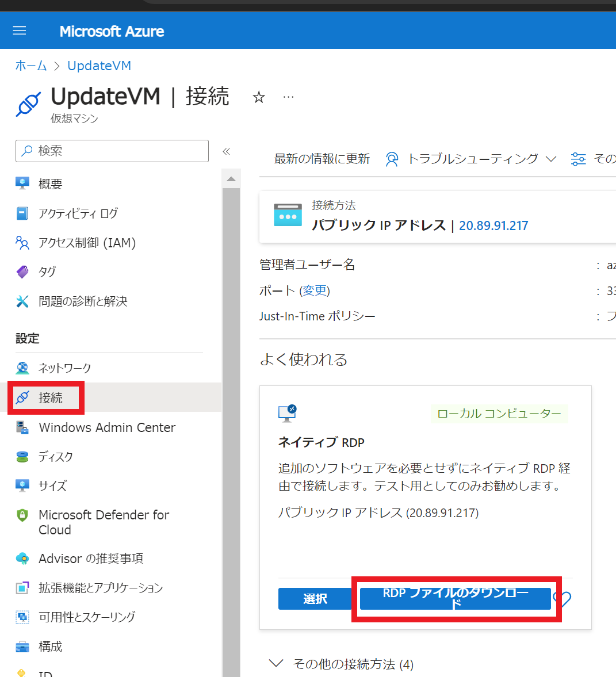Click the Windows Admin Center icon
The width and height of the screenshot is (616, 677).
(x=22, y=427)
